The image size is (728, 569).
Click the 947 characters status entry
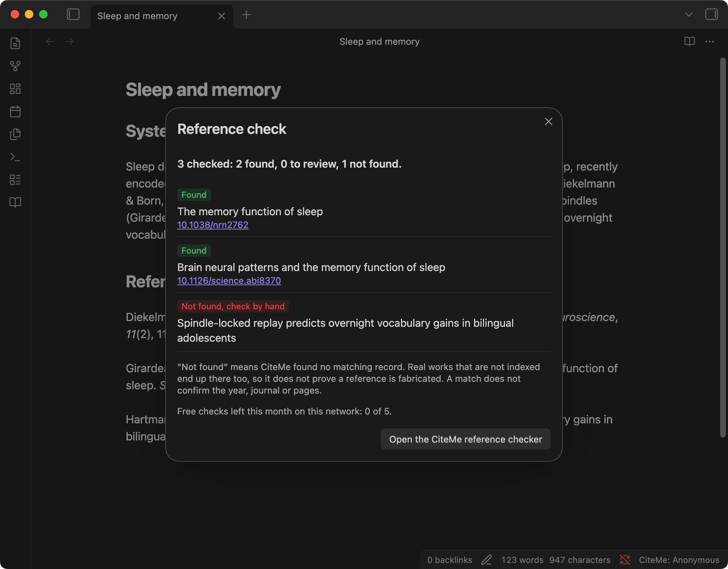click(580, 560)
